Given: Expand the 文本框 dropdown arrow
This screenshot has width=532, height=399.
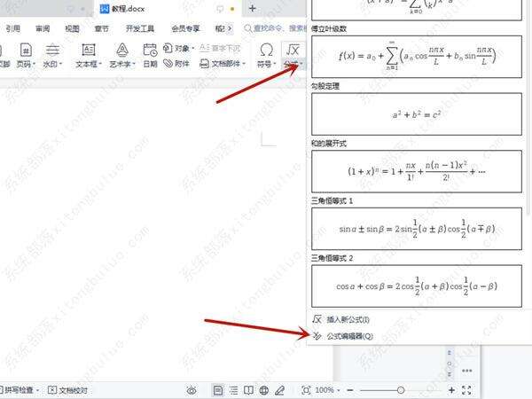Looking at the screenshot, I should click(x=100, y=64).
